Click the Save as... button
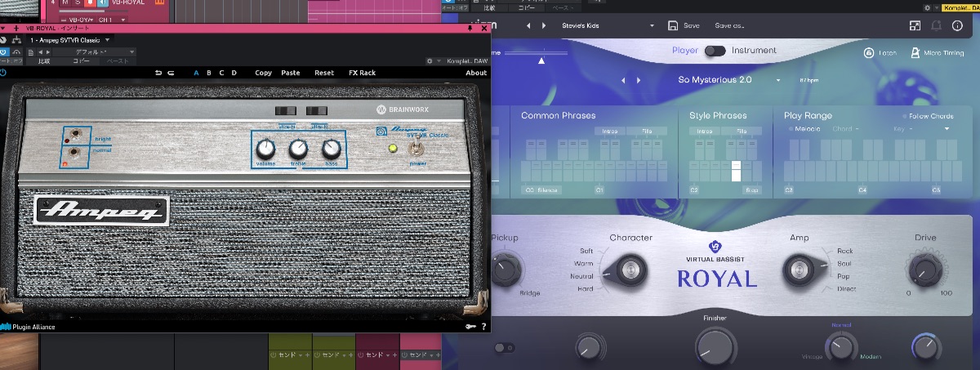 click(729, 26)
